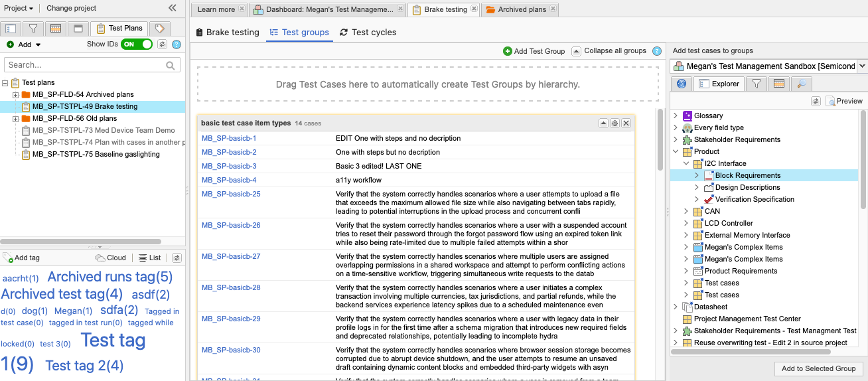Image resolution: width=868 pixels, height=381 pixels.
Task: Click Add tag
Action: tap(22, 258)
